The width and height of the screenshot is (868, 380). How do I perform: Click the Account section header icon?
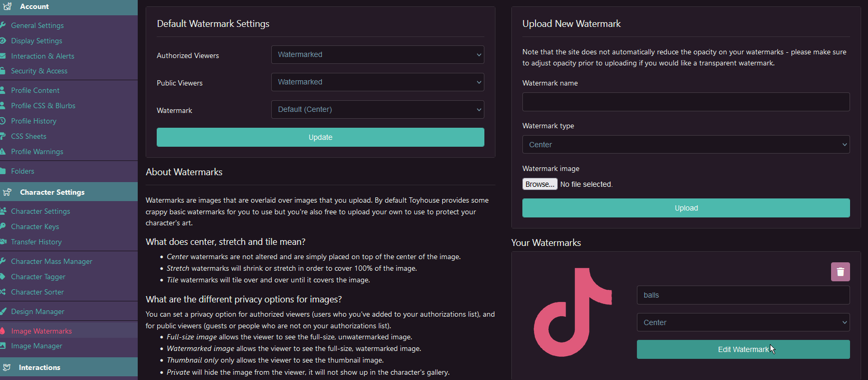[7, 6]
